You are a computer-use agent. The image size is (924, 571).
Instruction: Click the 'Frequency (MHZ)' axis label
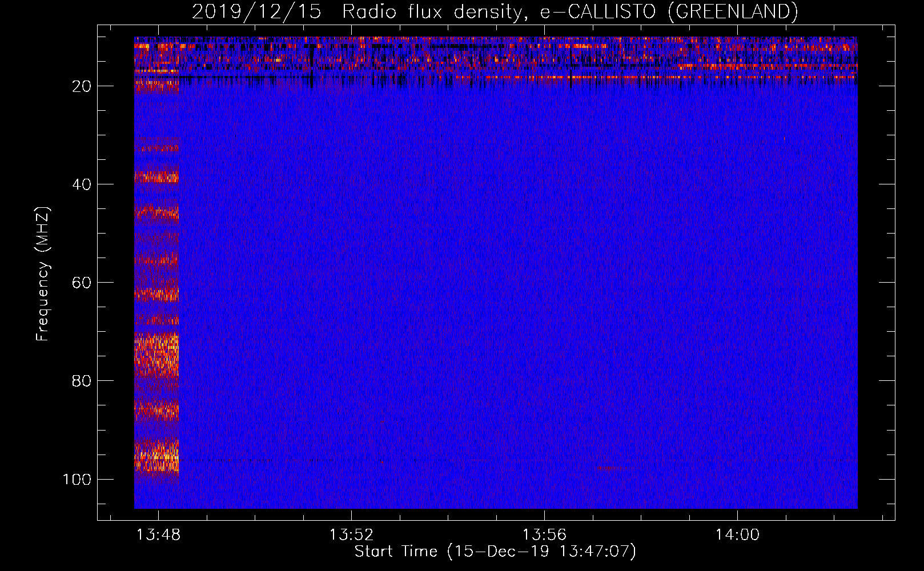tap(43, 274)
